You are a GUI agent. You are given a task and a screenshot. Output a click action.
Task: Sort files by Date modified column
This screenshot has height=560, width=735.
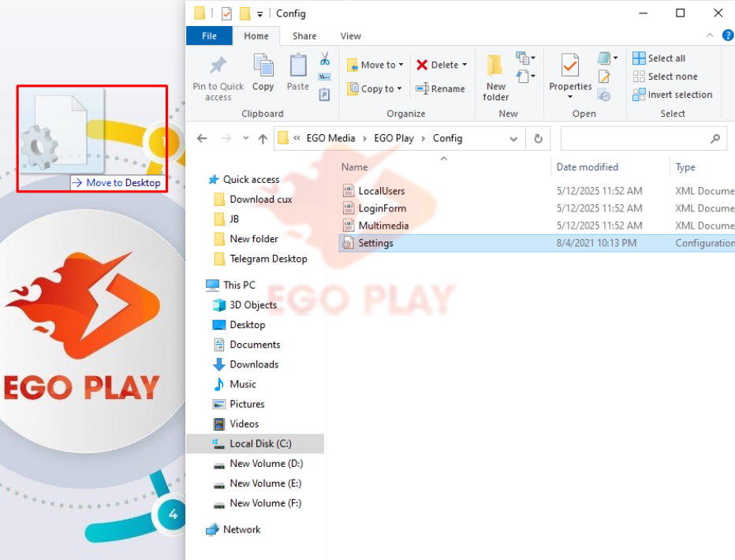click(588, 167)
